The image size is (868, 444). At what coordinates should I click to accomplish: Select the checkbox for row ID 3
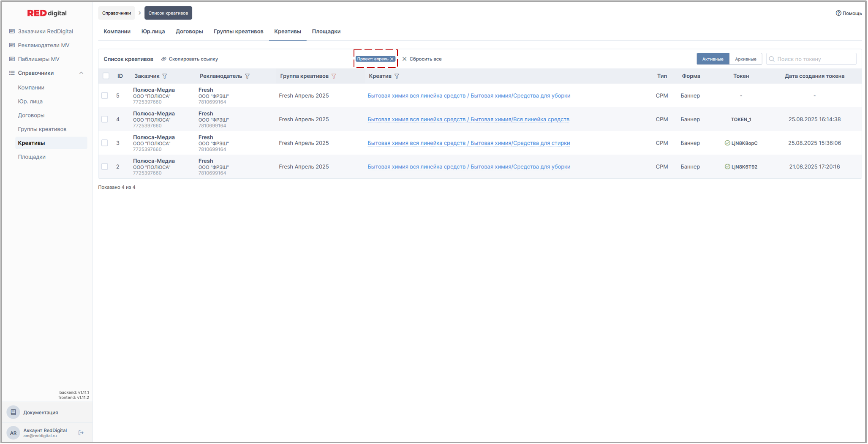[x=105, y=143]
